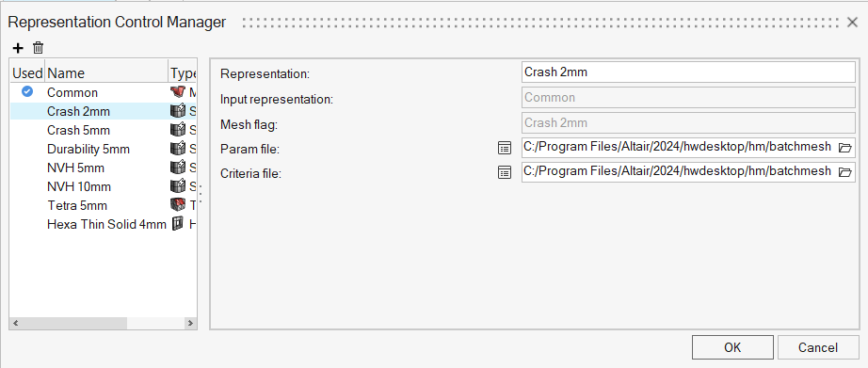Sort list by Name column header
Viewport: 868px width, 368px height.
pyautogui.click(x=106, y=73)
